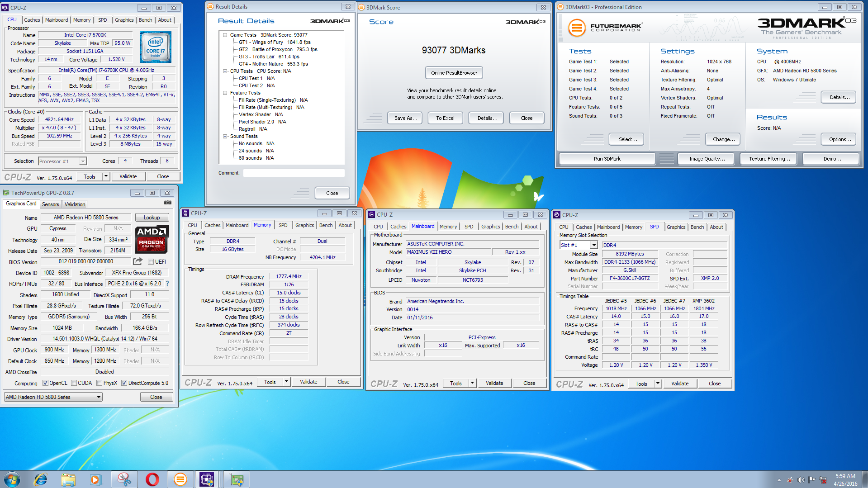Click the top-left CPU-Z window title icon
Image resolution: width=868 pixels, height=488 pixels.
[x=5, y=8]
